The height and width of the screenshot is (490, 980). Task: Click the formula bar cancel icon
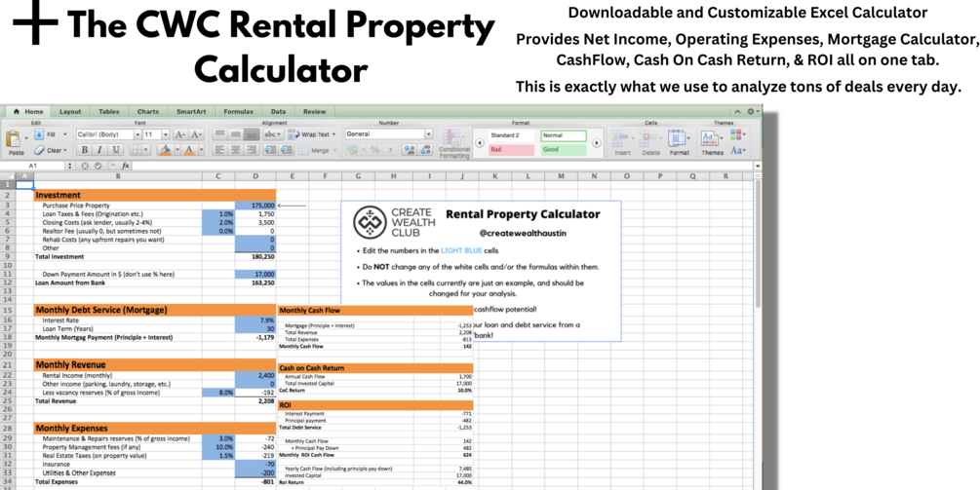coord(87,166)
